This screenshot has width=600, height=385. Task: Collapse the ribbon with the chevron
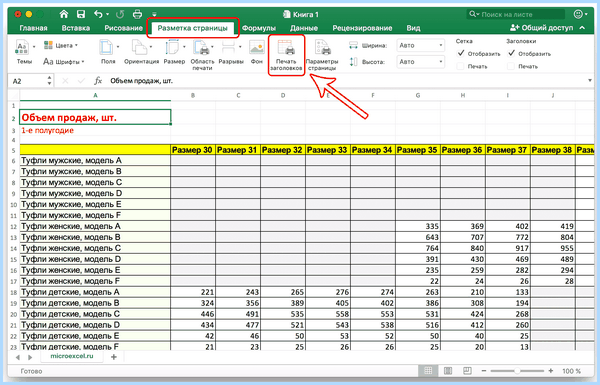(582, 28)
